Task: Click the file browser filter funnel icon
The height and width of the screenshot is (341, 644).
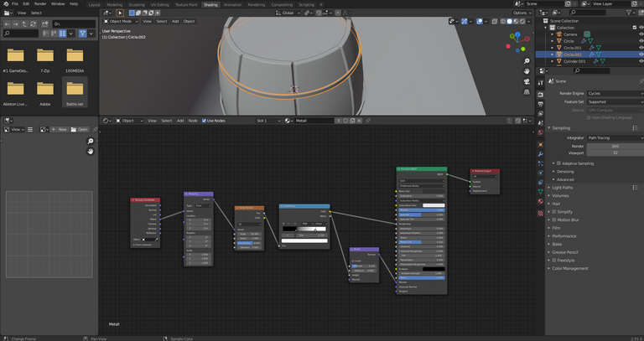Action: pyautogui.click(x=83, y=34)
